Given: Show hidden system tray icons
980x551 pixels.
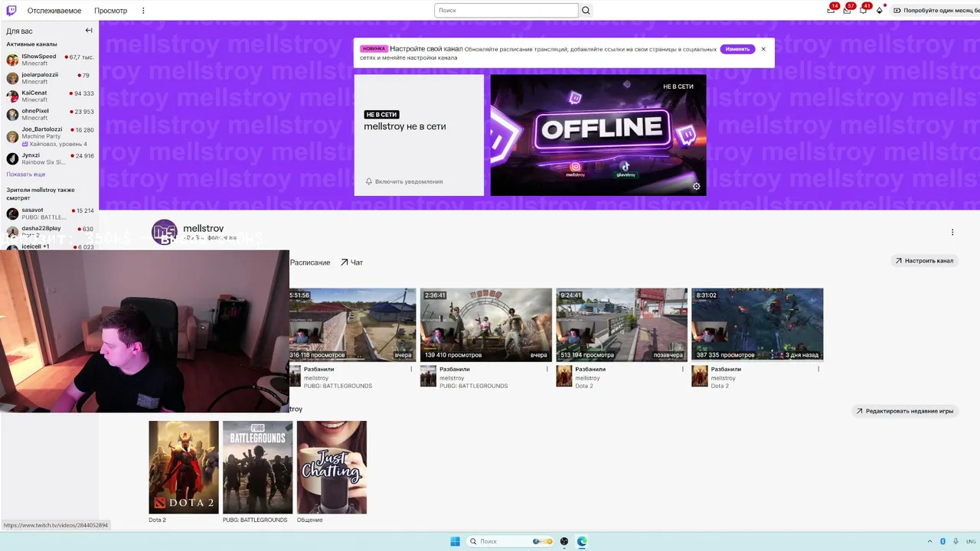Looking at the screenshot, I should point(931,541).
